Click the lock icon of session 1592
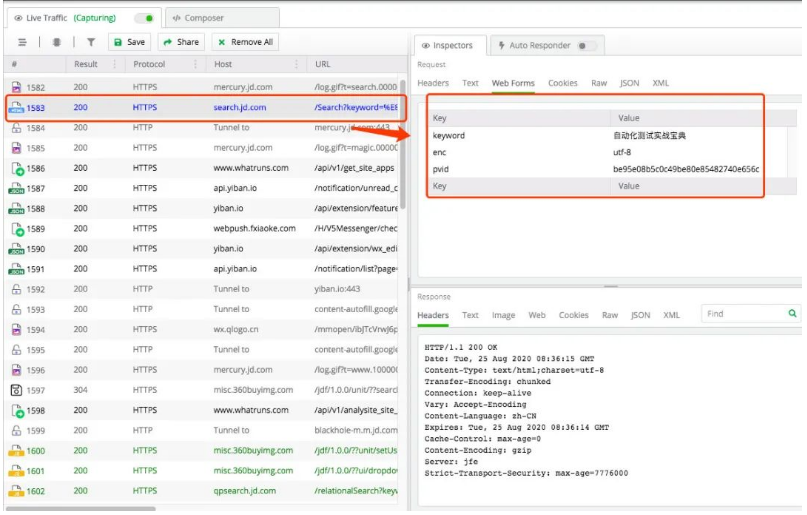 16,289
